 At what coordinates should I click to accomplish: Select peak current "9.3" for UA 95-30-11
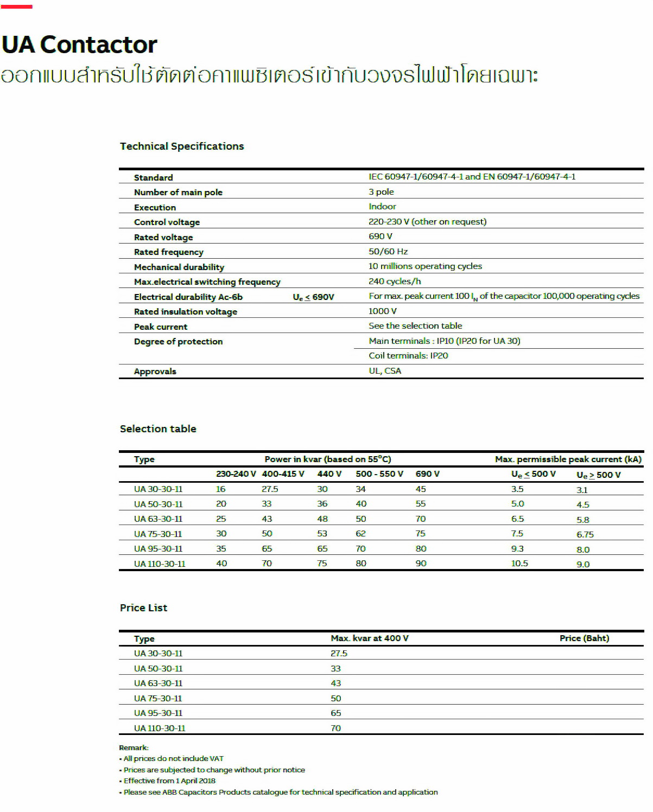click(x=517, y=548)
